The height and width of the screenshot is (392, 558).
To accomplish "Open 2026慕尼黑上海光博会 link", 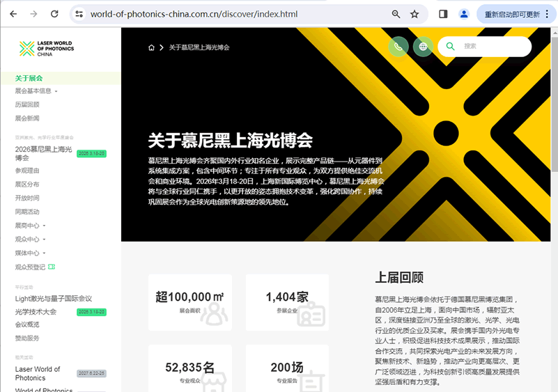I will tap(43, 153).
